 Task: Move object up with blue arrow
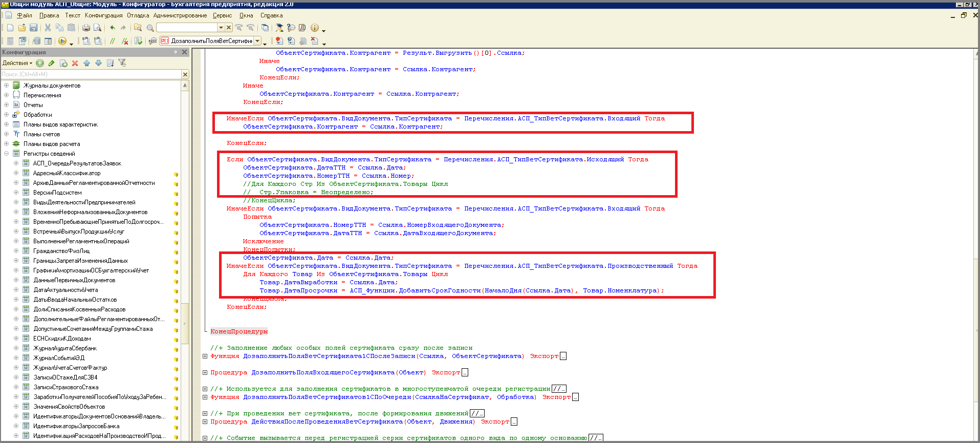86,63
